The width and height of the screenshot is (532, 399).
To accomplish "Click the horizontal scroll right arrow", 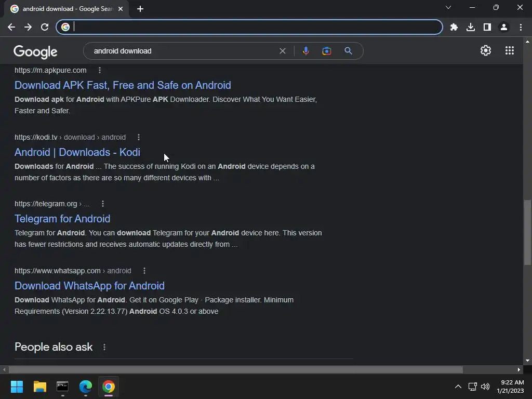I will click(x=519, y=369).
